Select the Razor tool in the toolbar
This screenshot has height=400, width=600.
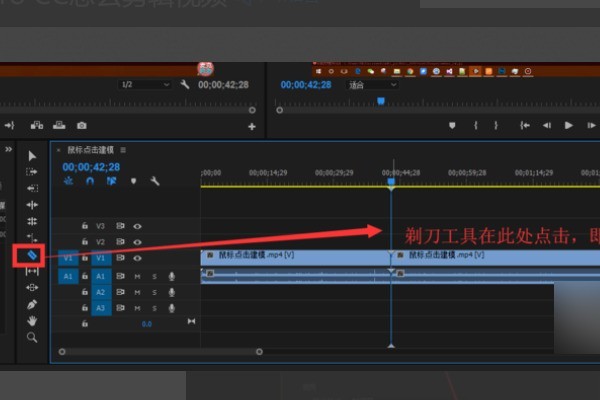tap(32, 256)
